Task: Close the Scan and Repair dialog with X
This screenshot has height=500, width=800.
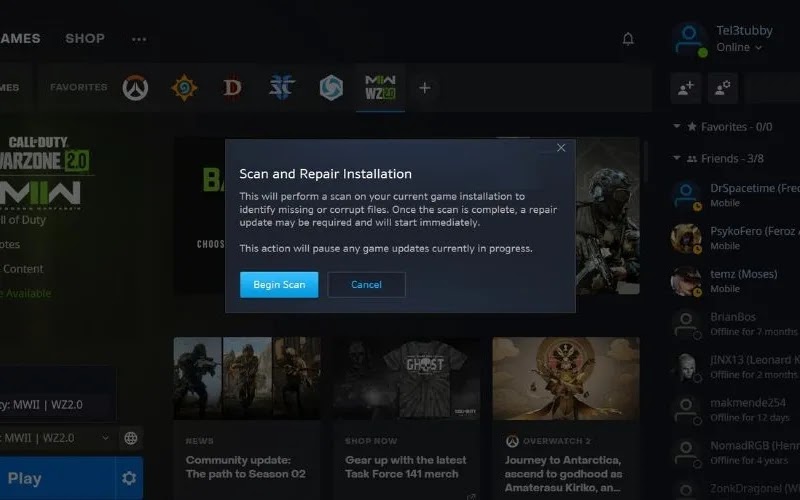Action: 561,148
